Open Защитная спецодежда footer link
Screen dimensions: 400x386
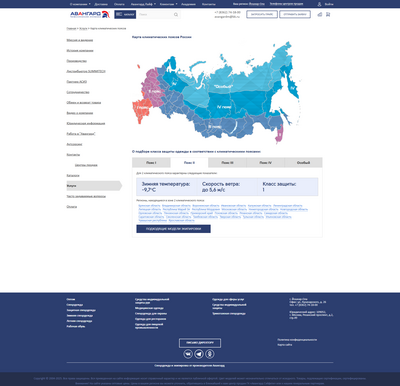(81, 310)
